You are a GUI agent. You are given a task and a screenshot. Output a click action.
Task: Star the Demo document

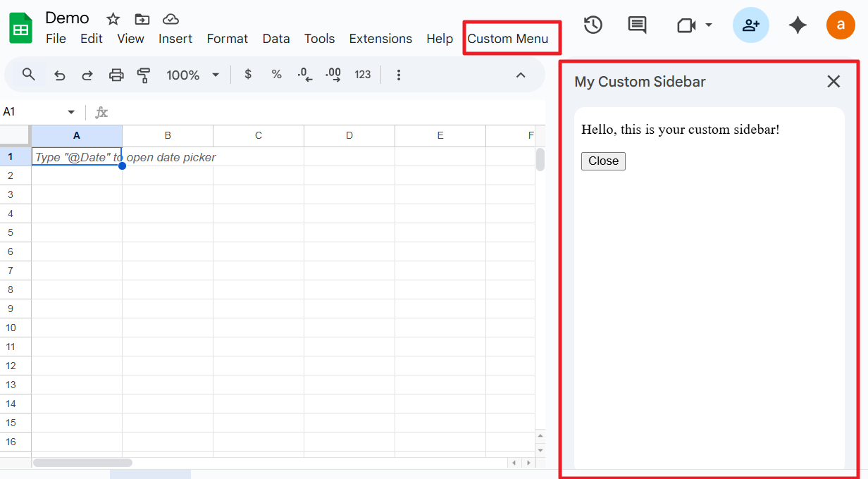click(113, 19)
